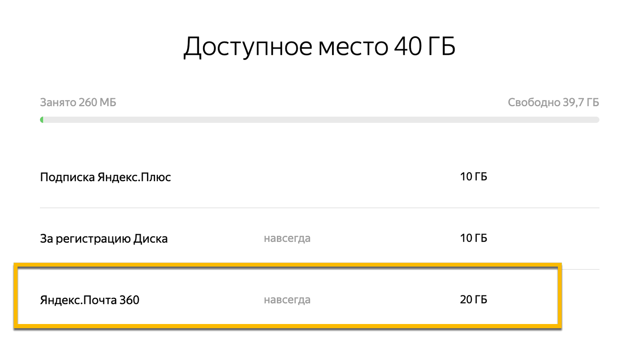Click the green used-space indicator on the bar
Screen dimensions: 625x364
pyautogui.click(x=41, y=120)
